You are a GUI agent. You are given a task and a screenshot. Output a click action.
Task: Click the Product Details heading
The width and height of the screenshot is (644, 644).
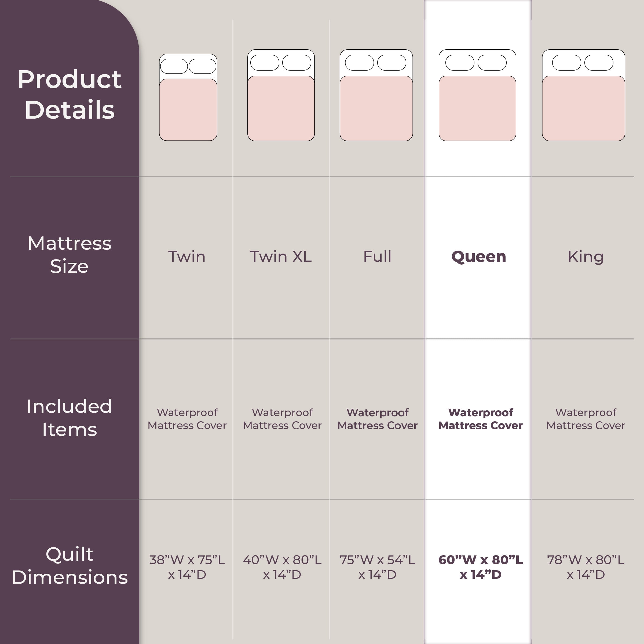tap(70, 94)
